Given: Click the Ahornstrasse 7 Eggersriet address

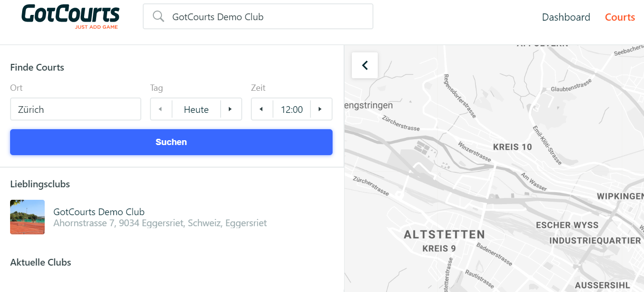Looking at the screenshot, I should (160, 223).
